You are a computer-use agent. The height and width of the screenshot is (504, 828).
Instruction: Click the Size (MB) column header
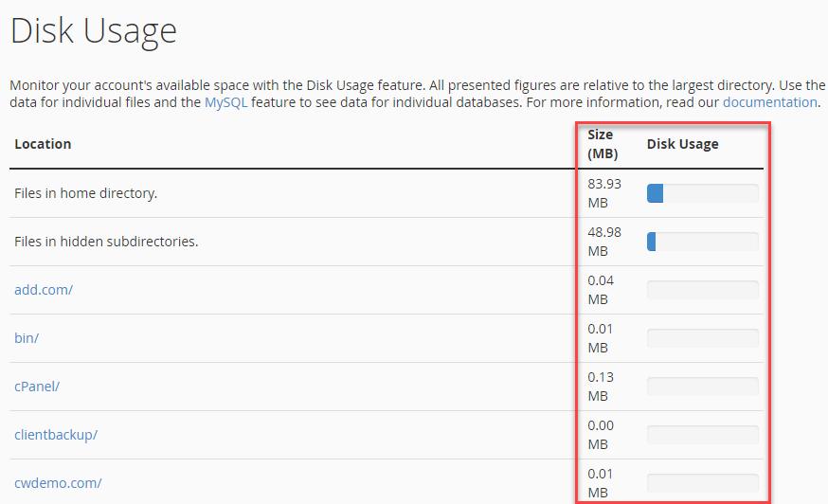click(x=601, y=144)
